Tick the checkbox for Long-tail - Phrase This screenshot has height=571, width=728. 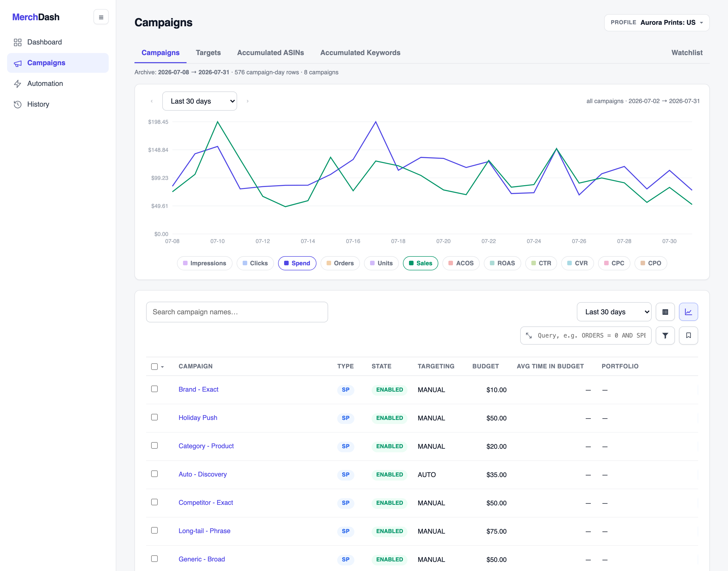154,531
